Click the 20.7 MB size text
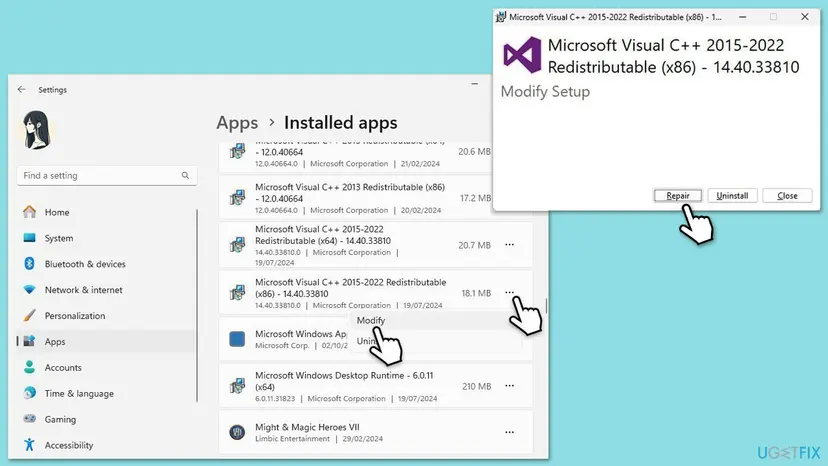 point(474,245)
